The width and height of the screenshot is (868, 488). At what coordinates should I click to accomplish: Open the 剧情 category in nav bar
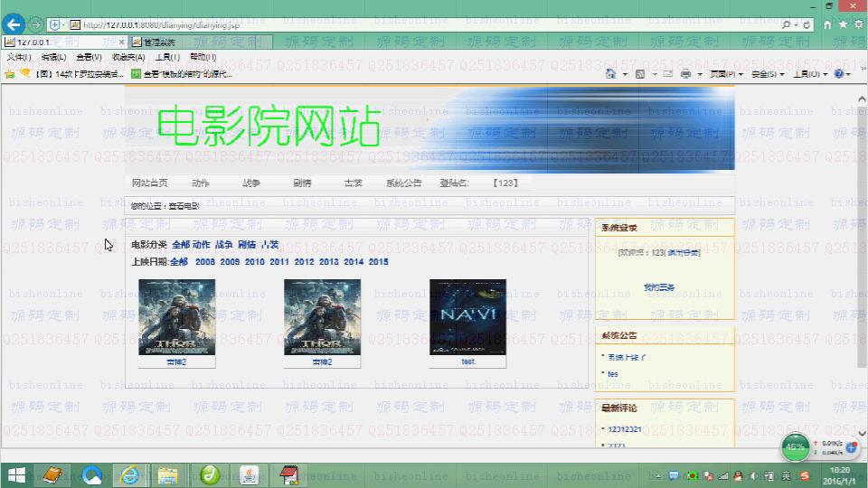point(302,183)
